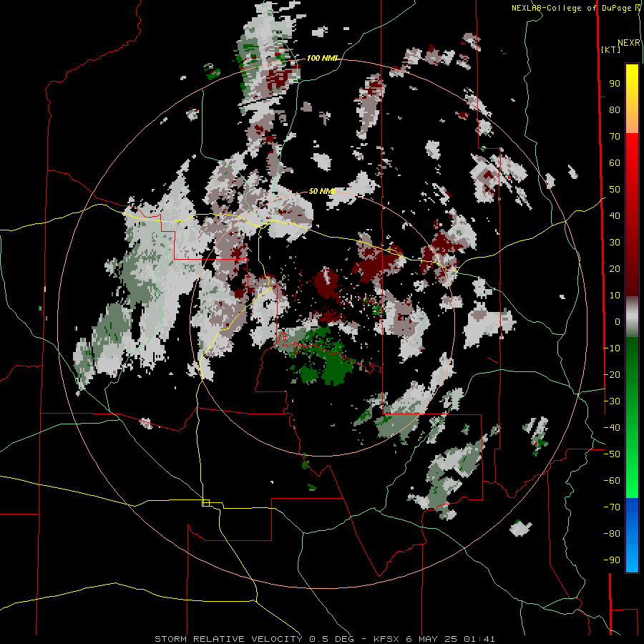Viewport: 644px width, 644px height.
Task: Click the yellow top segment of the color bar
Action: point(632,99)
